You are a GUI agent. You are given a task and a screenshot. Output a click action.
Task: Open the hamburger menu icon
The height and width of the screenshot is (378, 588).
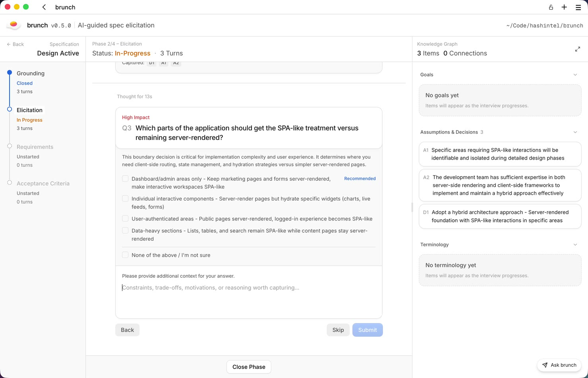point(578,7)
